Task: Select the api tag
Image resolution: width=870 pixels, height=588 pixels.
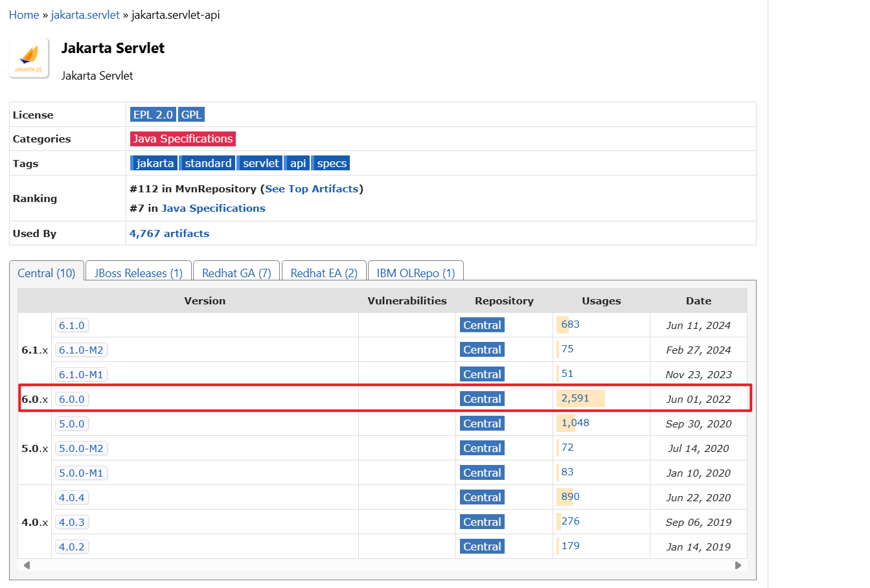Action: point(298,163)
